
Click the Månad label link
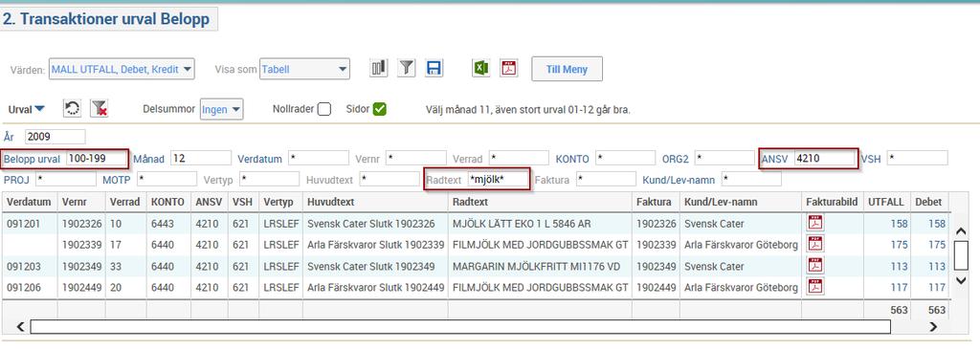[x=148, y=160]
